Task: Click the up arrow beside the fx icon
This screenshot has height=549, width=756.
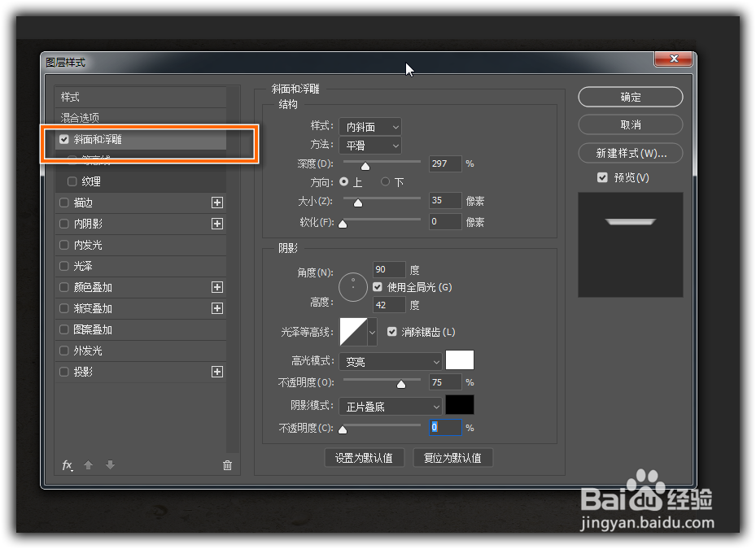Action: click(88, 465)
